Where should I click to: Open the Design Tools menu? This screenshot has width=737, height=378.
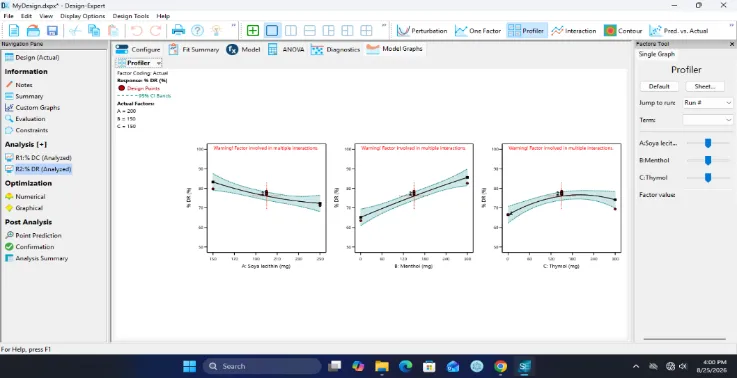pos(131,16)
